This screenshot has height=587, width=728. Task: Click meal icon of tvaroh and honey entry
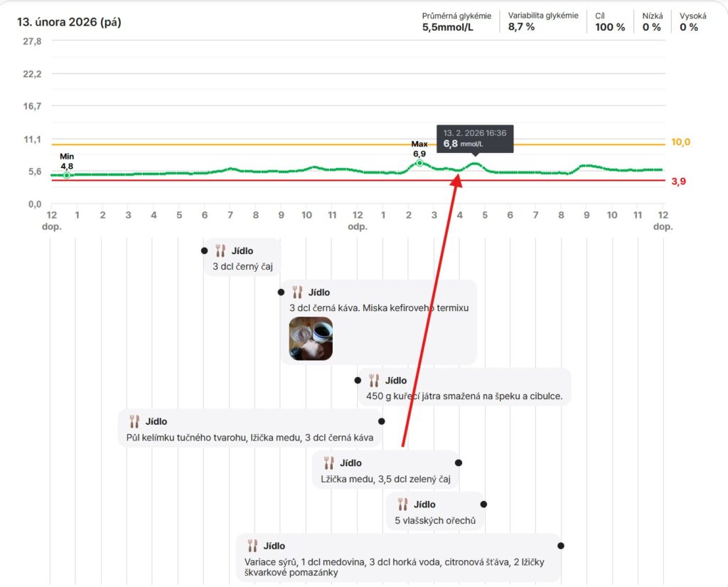134,422
